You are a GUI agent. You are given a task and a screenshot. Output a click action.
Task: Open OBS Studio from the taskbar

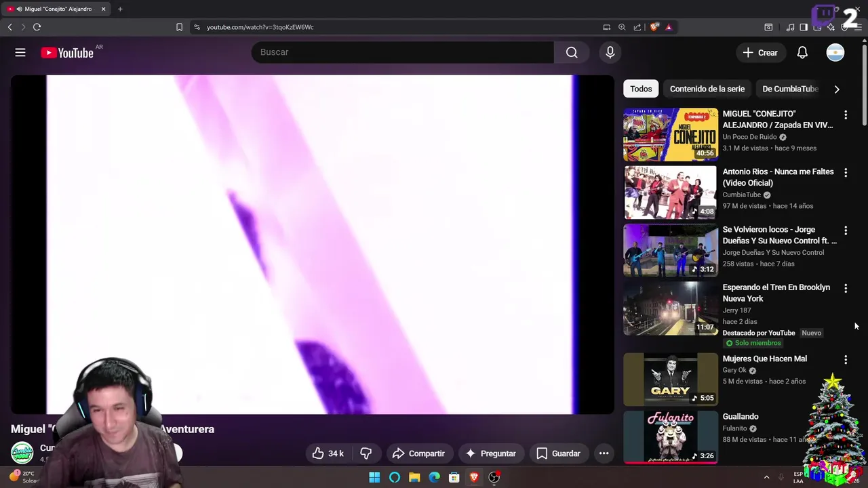point(494,477)
